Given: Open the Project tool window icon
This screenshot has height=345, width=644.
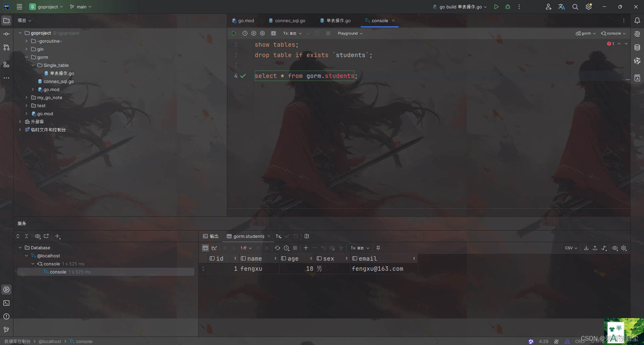Looking at the screenshot, I should [6, 20].
